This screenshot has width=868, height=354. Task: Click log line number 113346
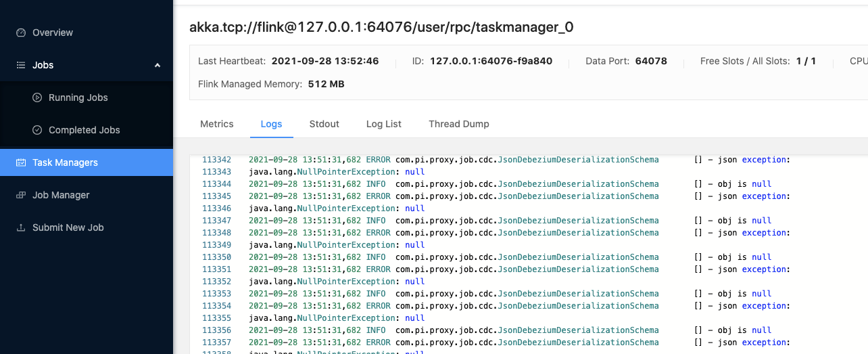(216, 208)
